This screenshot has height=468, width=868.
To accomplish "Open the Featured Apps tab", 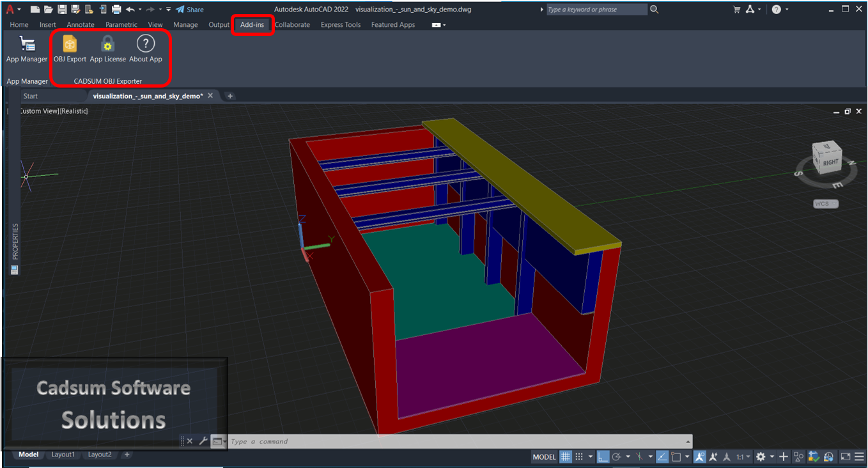I will pos(393,25).
